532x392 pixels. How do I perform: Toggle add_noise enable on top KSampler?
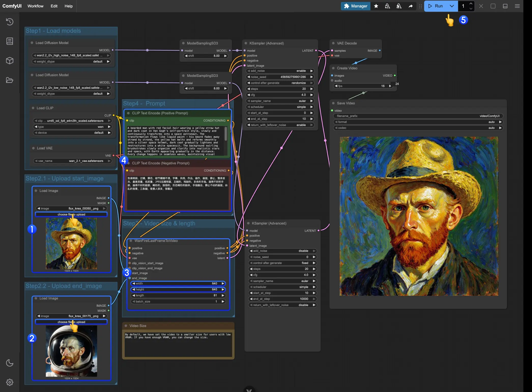[280, 71]
